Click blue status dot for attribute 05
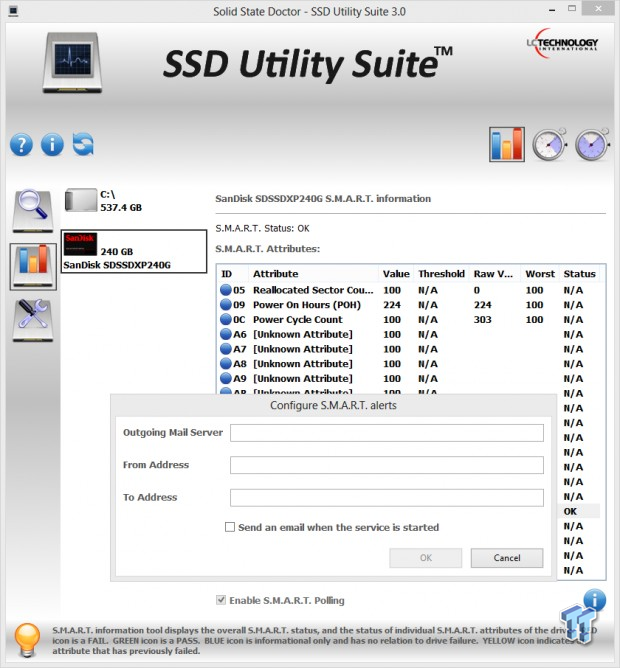 pos(226,290)
